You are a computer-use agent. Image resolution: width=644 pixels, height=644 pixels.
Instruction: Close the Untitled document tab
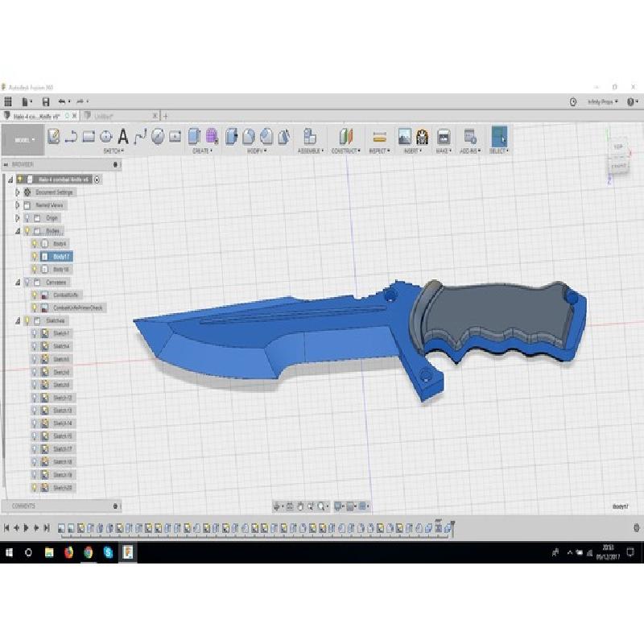point(155,116)
